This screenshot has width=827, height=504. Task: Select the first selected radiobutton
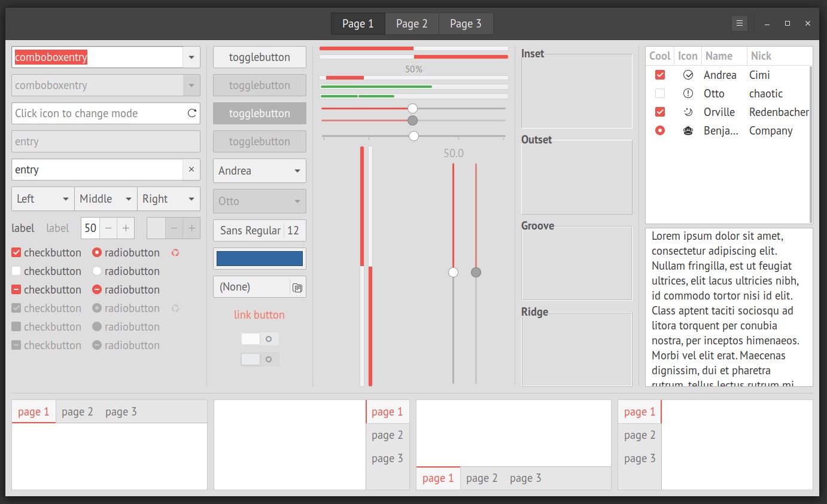point(97,252)
